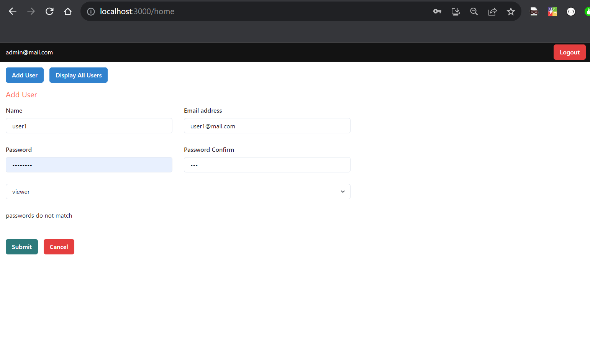
Task: Focus the Password Confirm field
Action: 267,165
